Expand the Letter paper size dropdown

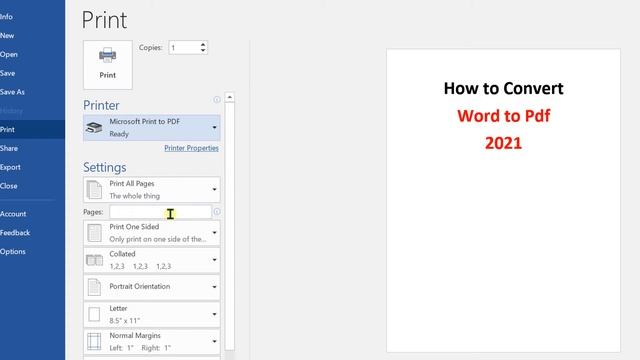(151, 314)
